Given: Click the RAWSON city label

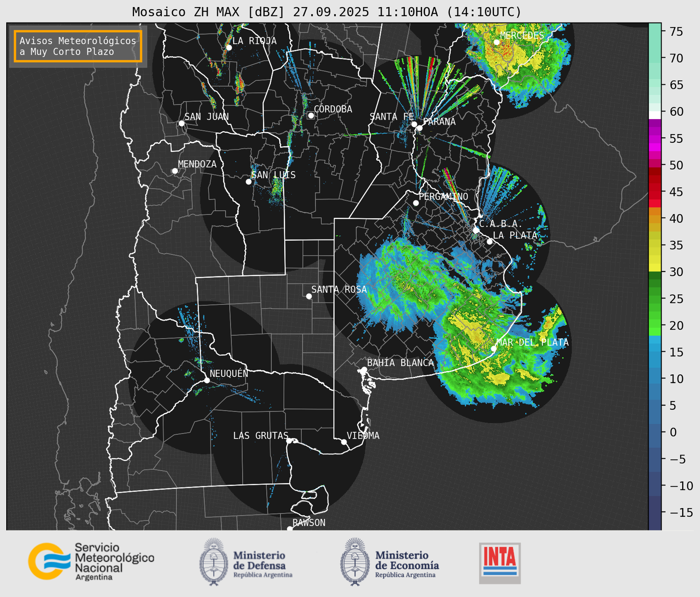Looking at the screenshot, I should pos(309,523).
